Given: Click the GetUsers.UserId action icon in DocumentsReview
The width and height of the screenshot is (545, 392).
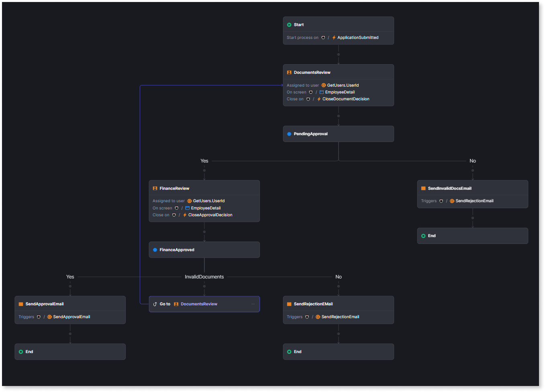Looking at the screenshot, I should [324, 85].
